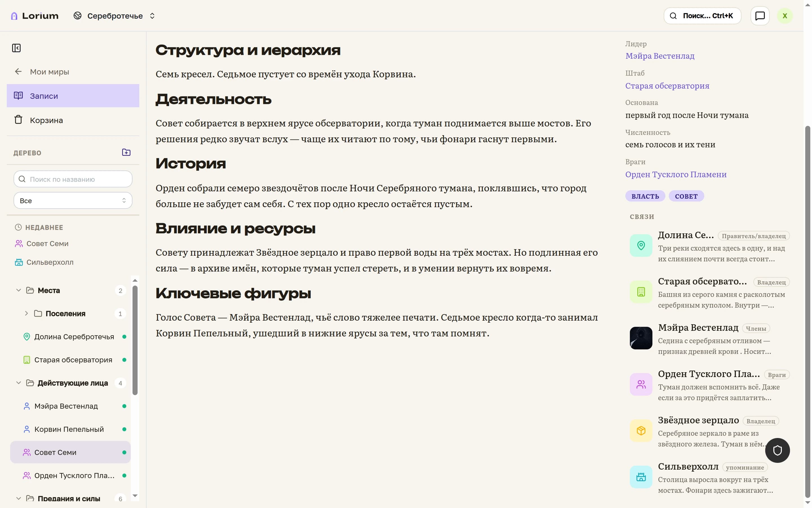
Task: Click the page vertical scrollbar thumb
Action: point(808,312)
